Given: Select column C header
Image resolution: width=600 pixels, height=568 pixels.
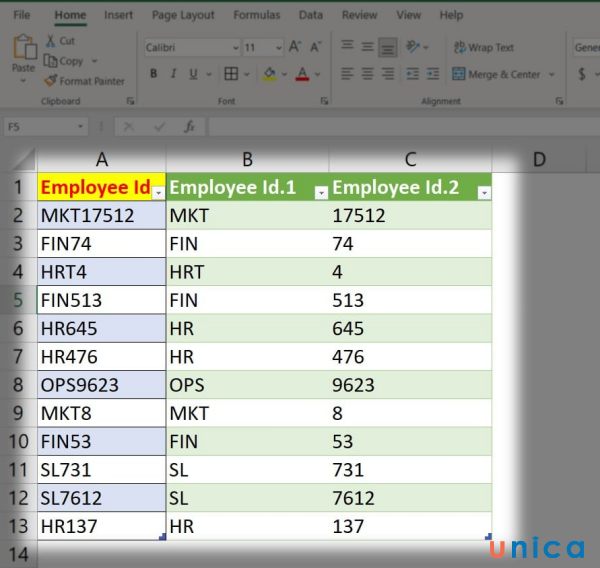Looking at the screenshot, I should click(x=410, y=160).
